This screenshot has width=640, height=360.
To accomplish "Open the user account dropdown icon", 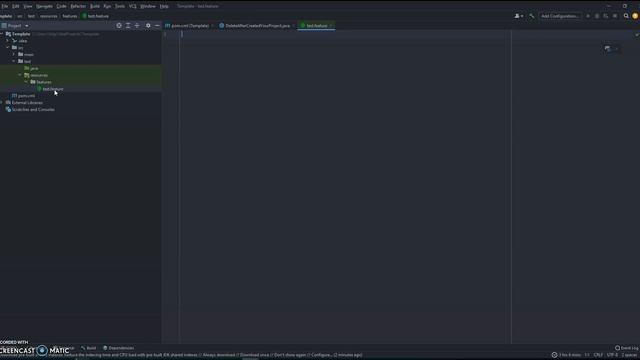I will pos(518,16).
